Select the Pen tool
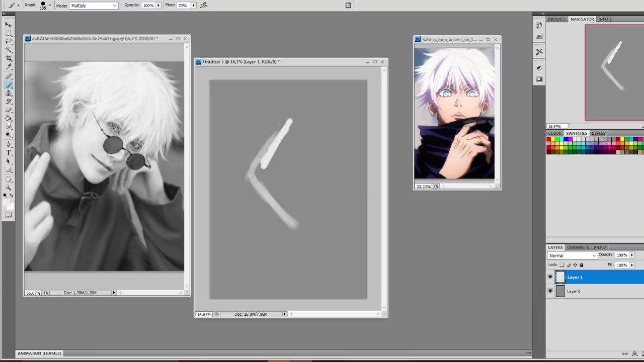Viewport: 644px width, 362px height. pyautogui.click(x=9, y=144)
